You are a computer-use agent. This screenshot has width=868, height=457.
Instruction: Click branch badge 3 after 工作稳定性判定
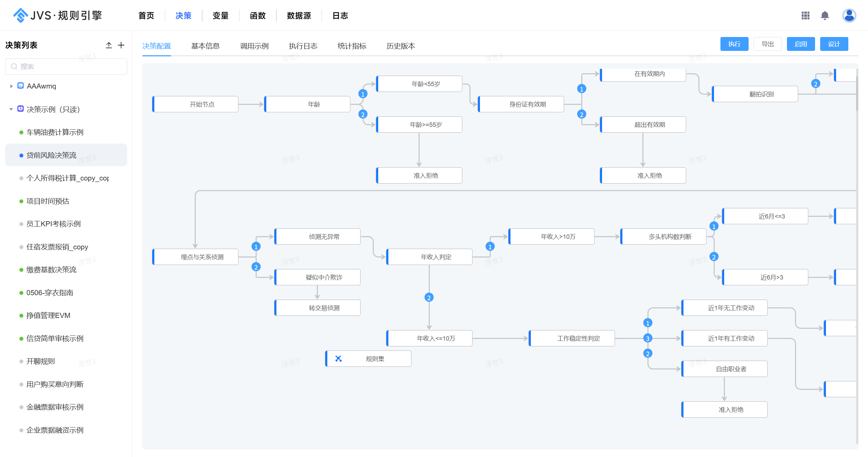(648, 338)
